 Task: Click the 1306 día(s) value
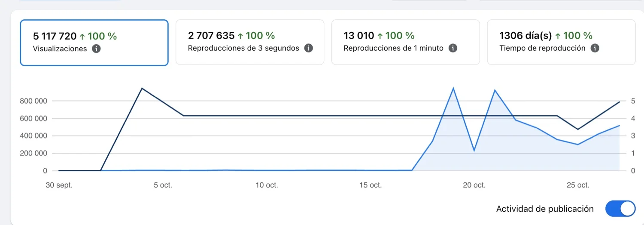526,35
